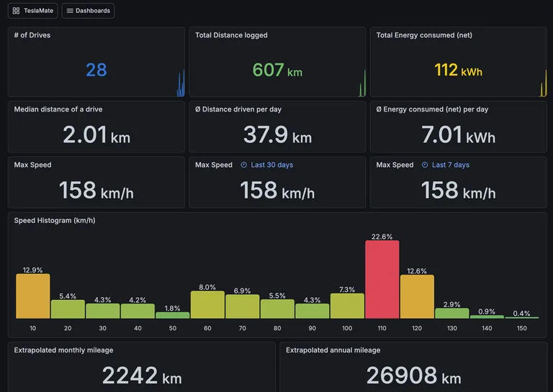Click the red 110 km/h histogram bar

(x=382, y=280)
